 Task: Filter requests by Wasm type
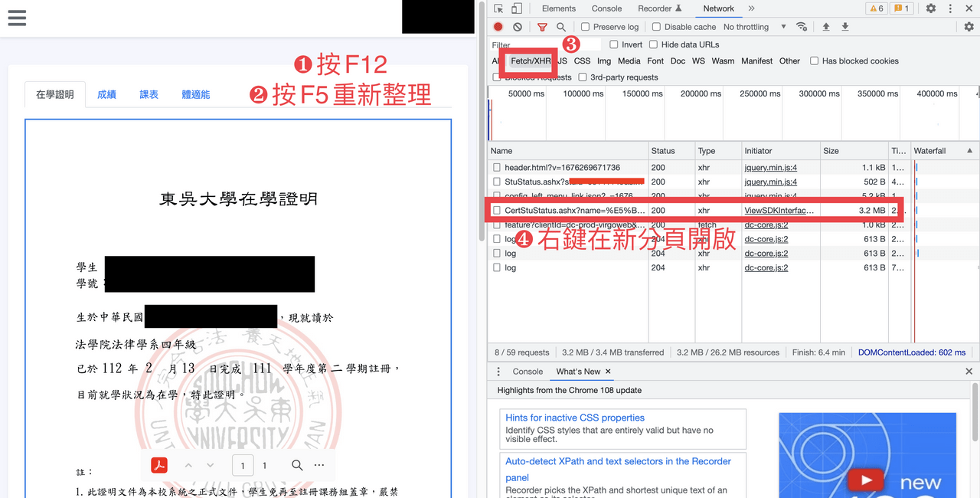pyautogui.click(x=723, y=61)
